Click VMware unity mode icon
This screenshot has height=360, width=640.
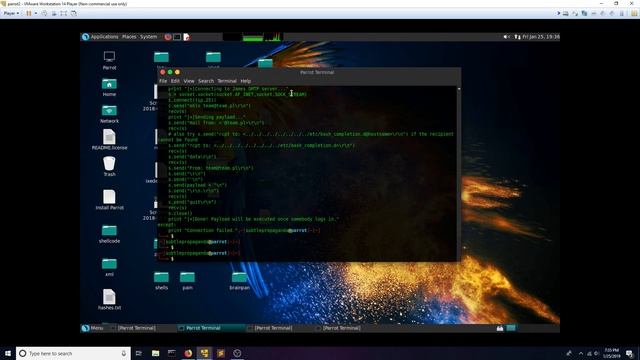(x=74, y=13)
